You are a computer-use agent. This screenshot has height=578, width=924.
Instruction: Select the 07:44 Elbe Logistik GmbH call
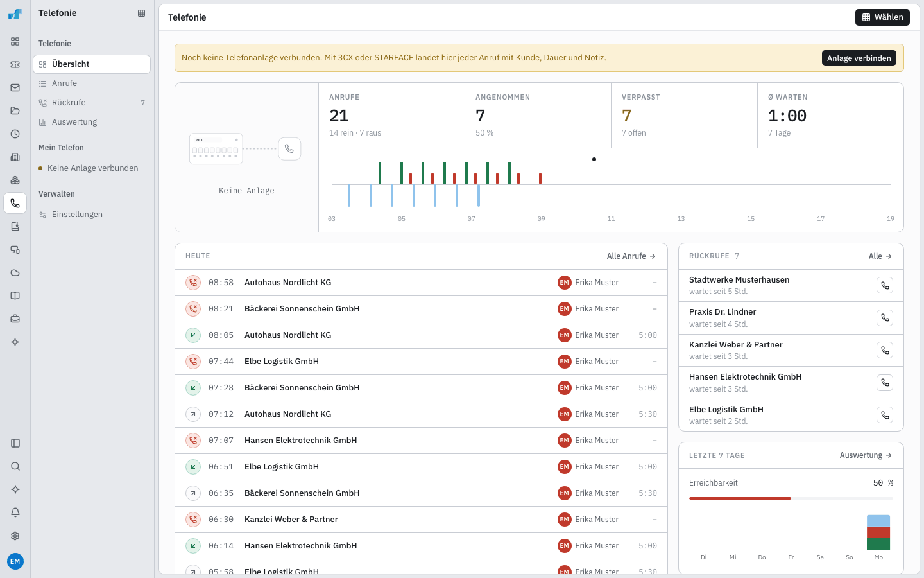tap(421, 362)
